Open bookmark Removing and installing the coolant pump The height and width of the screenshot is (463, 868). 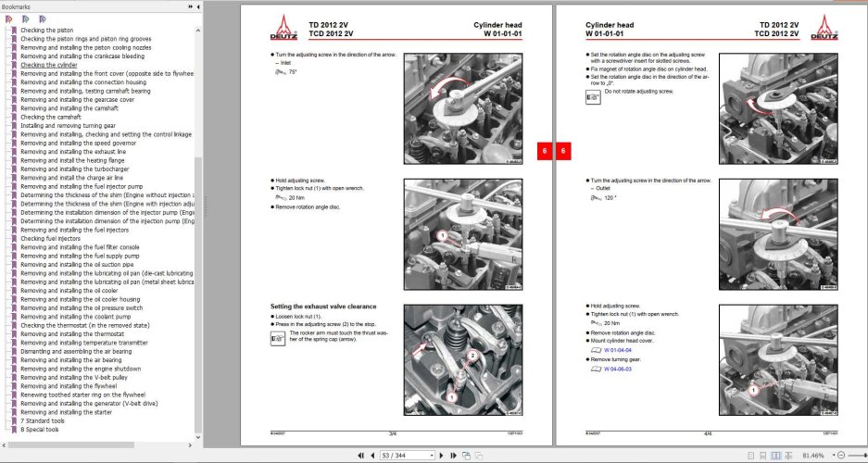(x=76, y=317)
